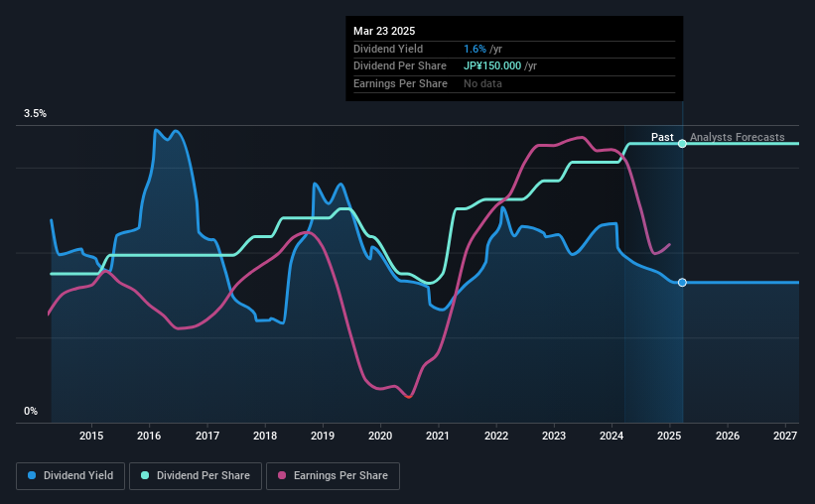Click the pink Earnings Per Share legend dot
This screenshot has height=504, width=815.
[x=282, y=475]
